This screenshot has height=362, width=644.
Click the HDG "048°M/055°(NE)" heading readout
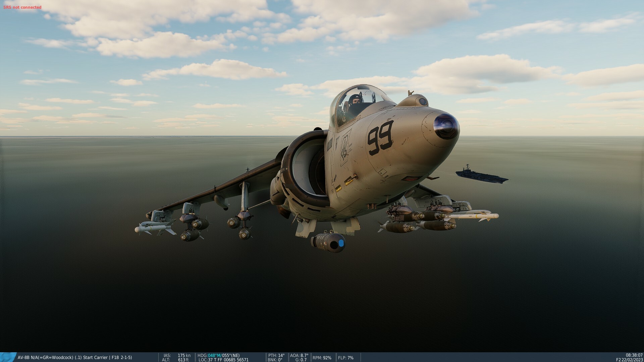point(224,355)
